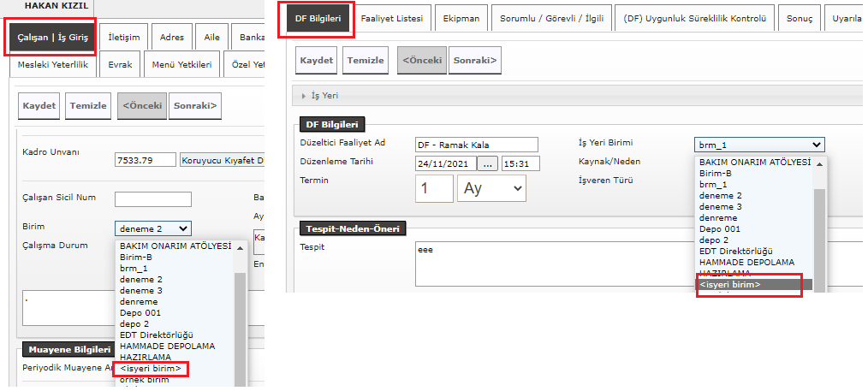Open İş Yeri Birimi dropdown showing brm_1
868x391 pixels.
coord(758,145)
